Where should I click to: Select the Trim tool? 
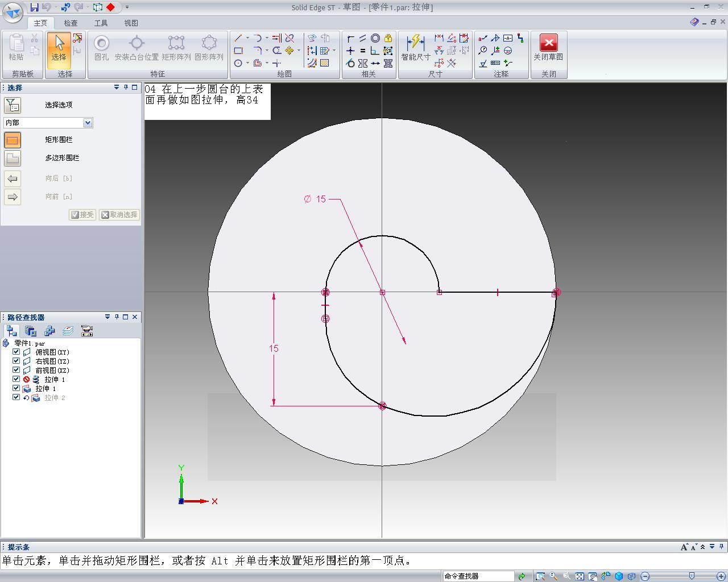click(289, 38)
